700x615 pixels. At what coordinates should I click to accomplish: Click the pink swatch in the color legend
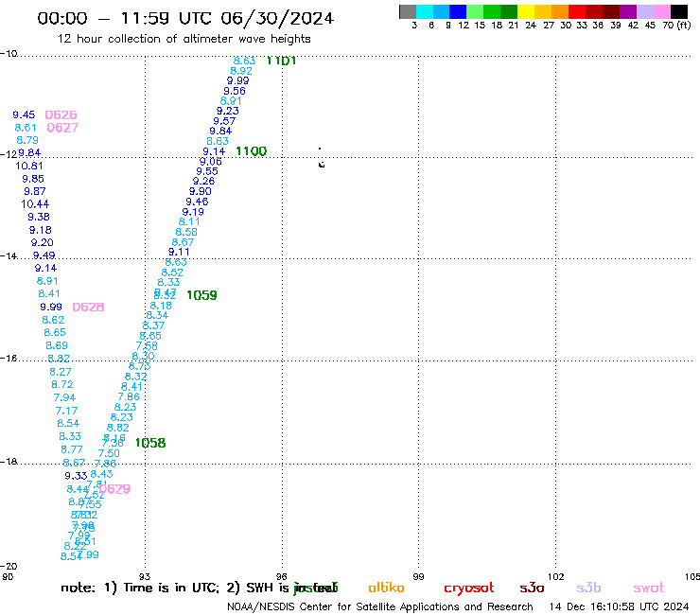(x=661, y=11)
